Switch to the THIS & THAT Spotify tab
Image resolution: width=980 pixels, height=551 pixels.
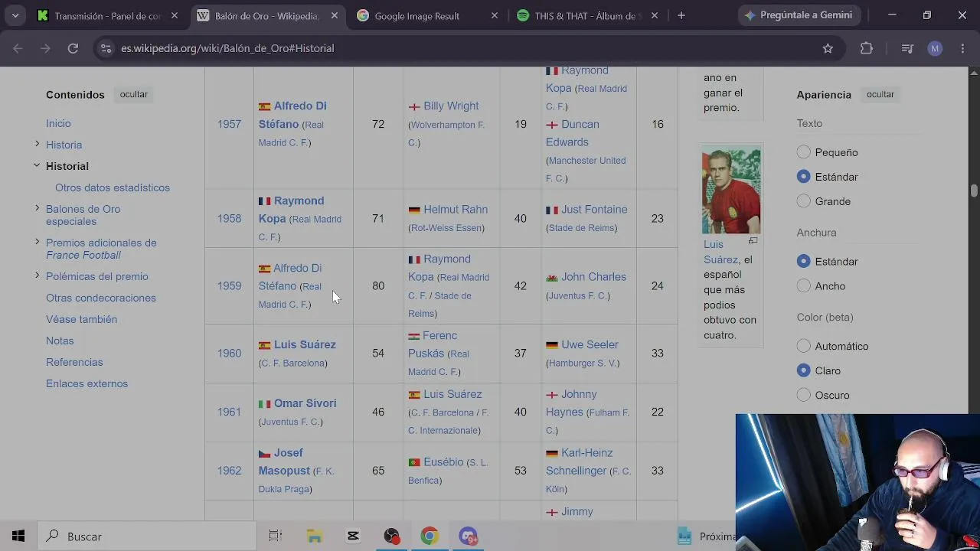click(x=587, y=15)
